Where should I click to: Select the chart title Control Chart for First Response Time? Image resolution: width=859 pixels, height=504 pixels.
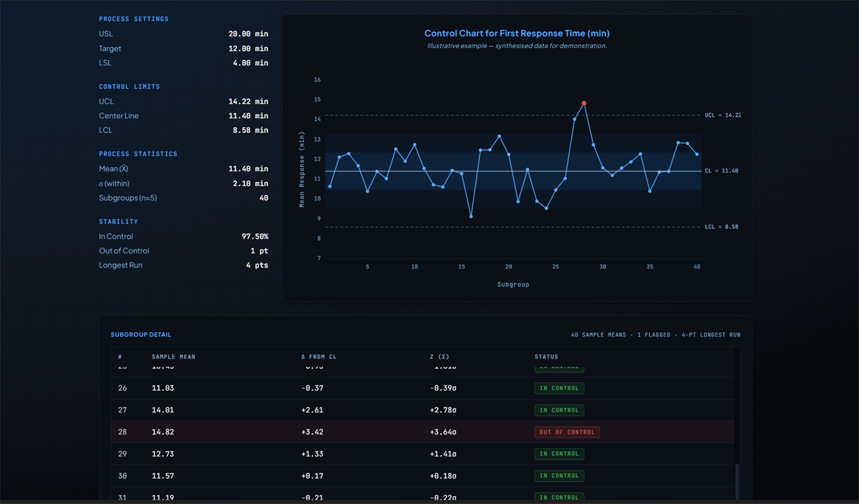click(517, 33)
